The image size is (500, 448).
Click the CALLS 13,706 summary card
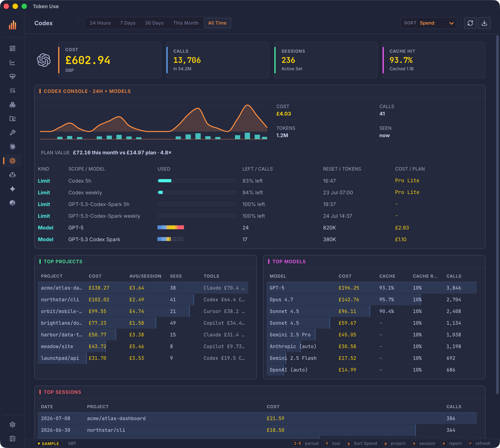218,60
